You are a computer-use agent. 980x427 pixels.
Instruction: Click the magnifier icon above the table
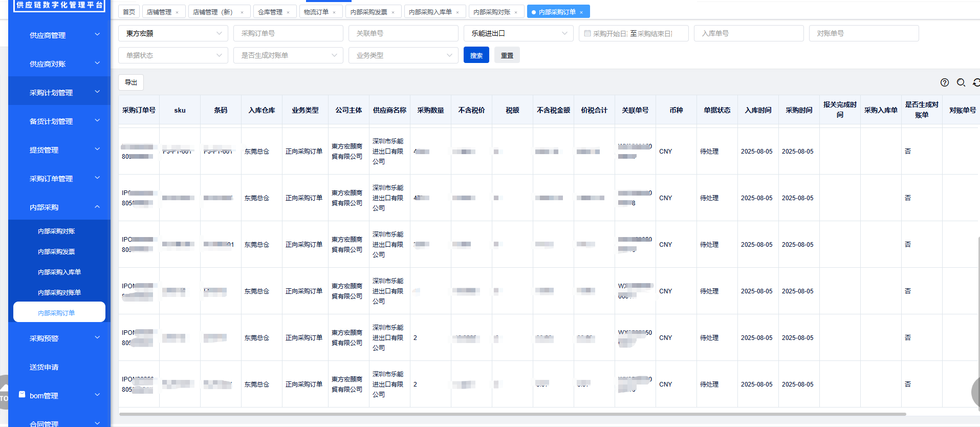961,82
